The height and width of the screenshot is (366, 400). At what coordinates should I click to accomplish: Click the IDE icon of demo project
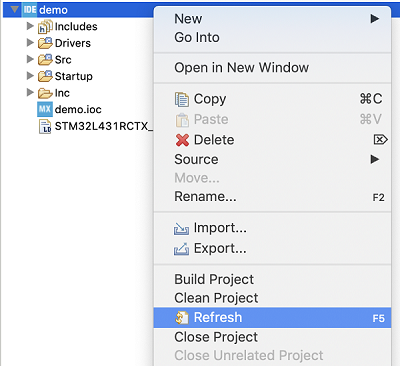coord(30,10)
